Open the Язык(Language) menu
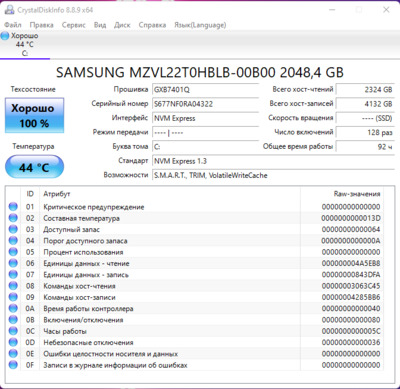 [x=200, y=25]
